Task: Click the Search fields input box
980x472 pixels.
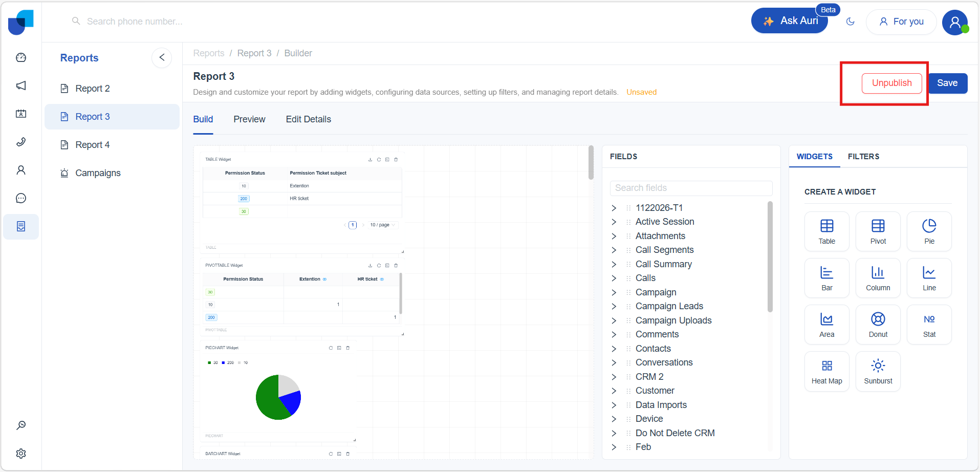Action: (x=691, y=188)
